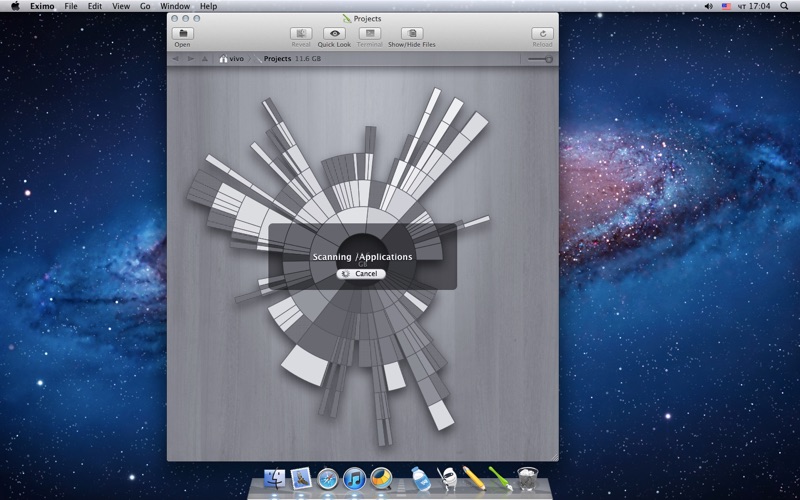Go forward with right arrow in path bar
The height and width of the screenshot is (500, 800).
(190, 59)
